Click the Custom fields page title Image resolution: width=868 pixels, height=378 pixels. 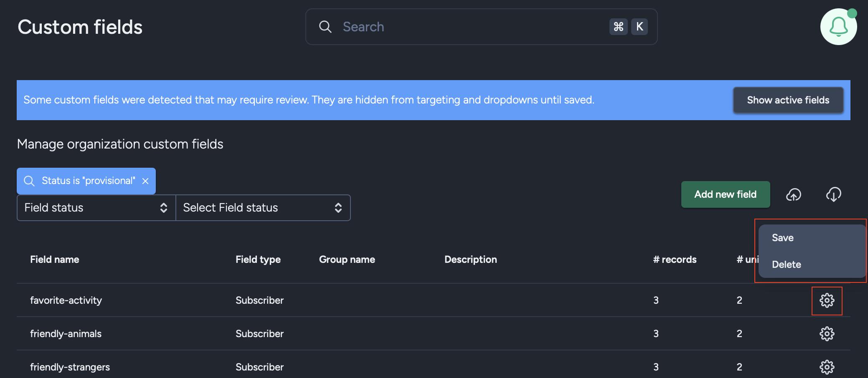coord(80,27)
